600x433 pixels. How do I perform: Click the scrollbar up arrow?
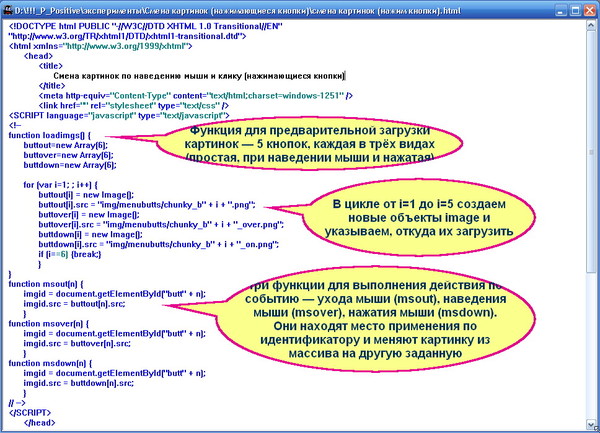591,26
